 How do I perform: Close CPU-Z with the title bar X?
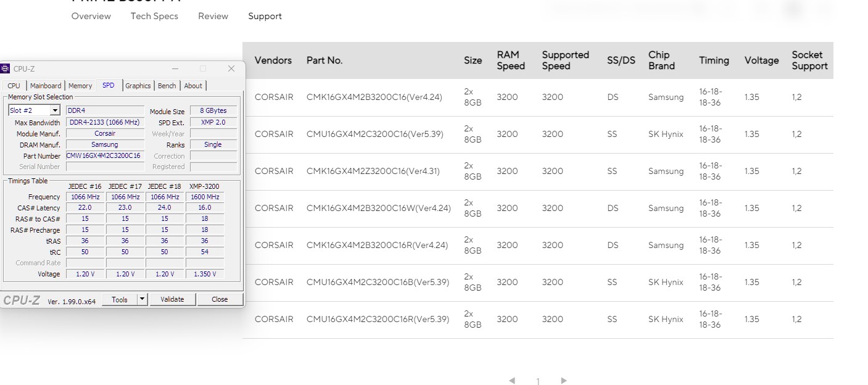click(x=231, y=68)
